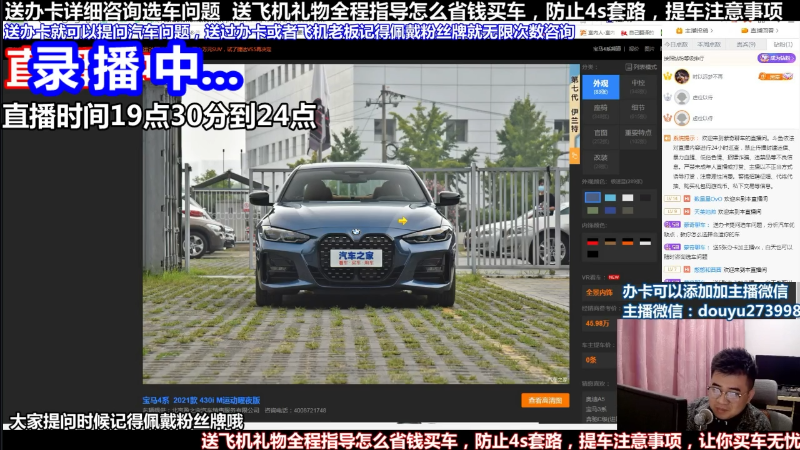The width and height of the screenshot is (800, 450).
Task: Click the 系统提示 notice icon in chat
Action: click(667, 138)
